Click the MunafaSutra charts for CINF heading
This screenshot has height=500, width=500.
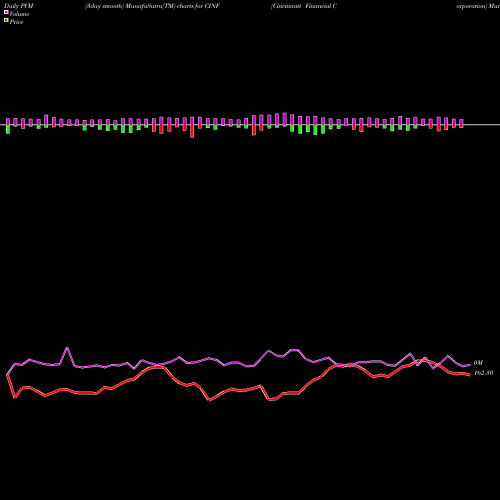152,6
